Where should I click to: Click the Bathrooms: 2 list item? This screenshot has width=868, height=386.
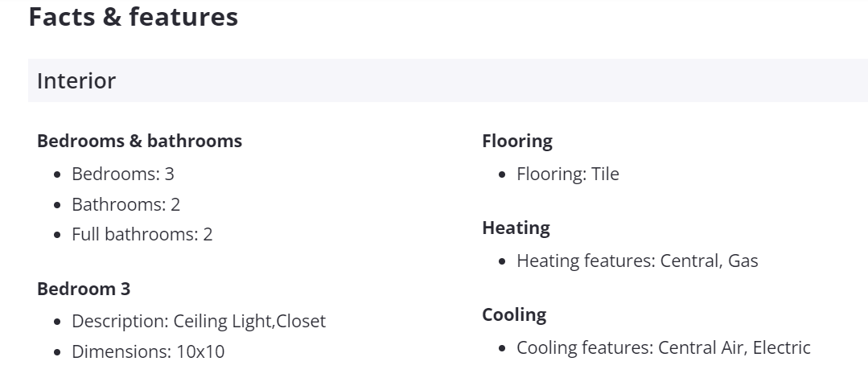pos(125,204)
